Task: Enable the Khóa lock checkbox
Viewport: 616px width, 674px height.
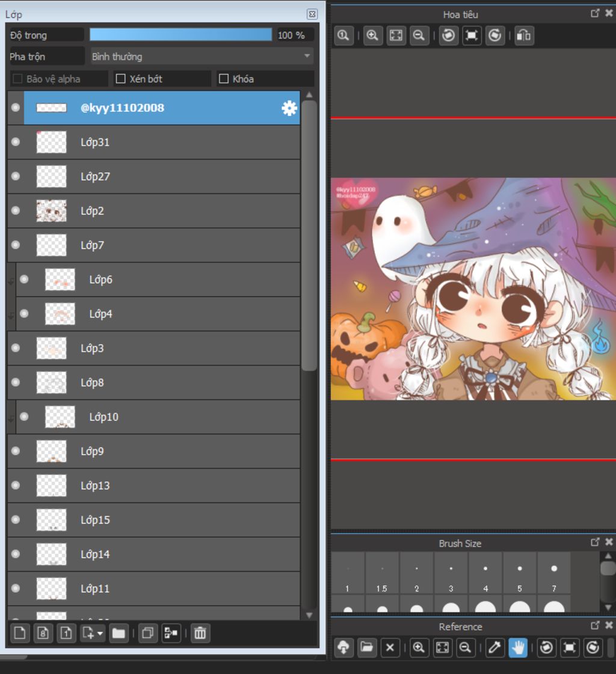Action: [224, 79]
